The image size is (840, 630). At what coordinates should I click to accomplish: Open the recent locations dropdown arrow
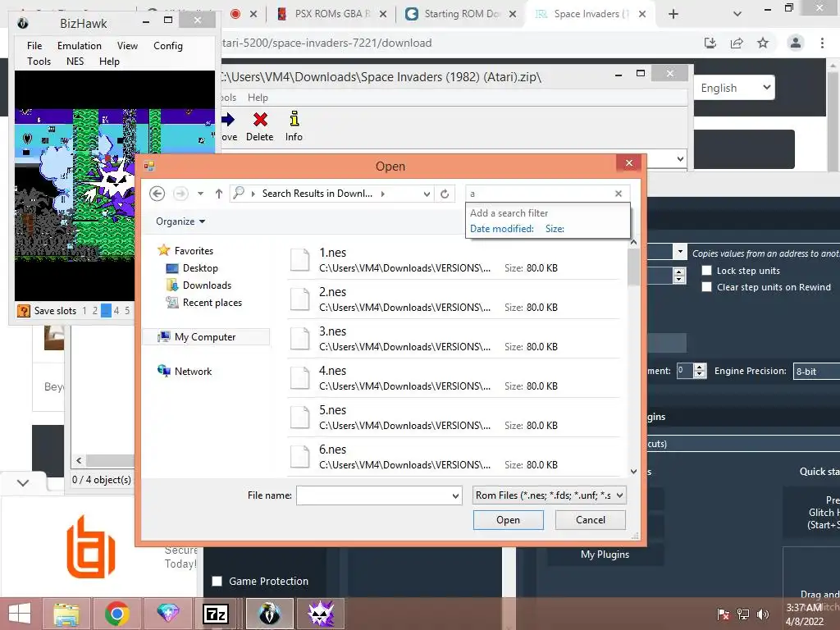point(200,194)
